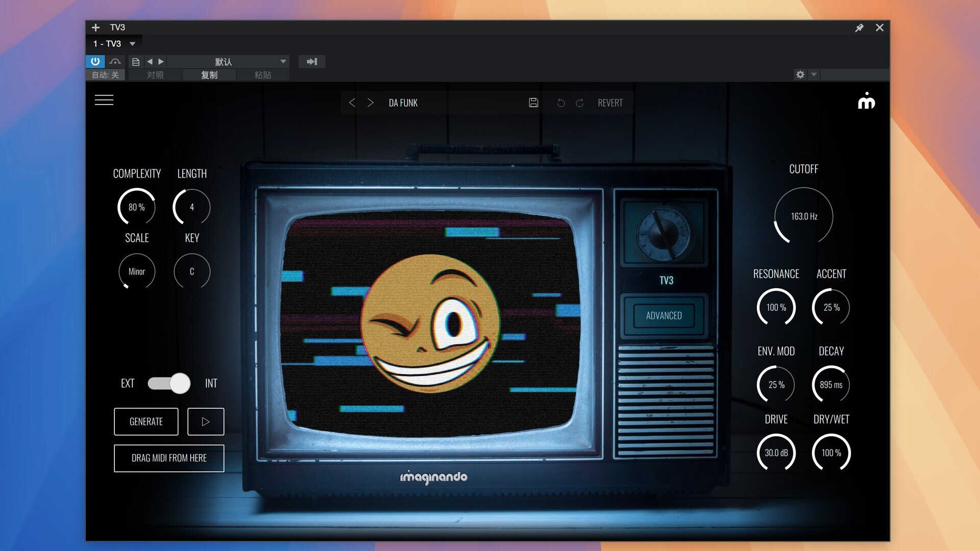Go to previous preset arrow
980x551 pixels.
tap(352, 103)
